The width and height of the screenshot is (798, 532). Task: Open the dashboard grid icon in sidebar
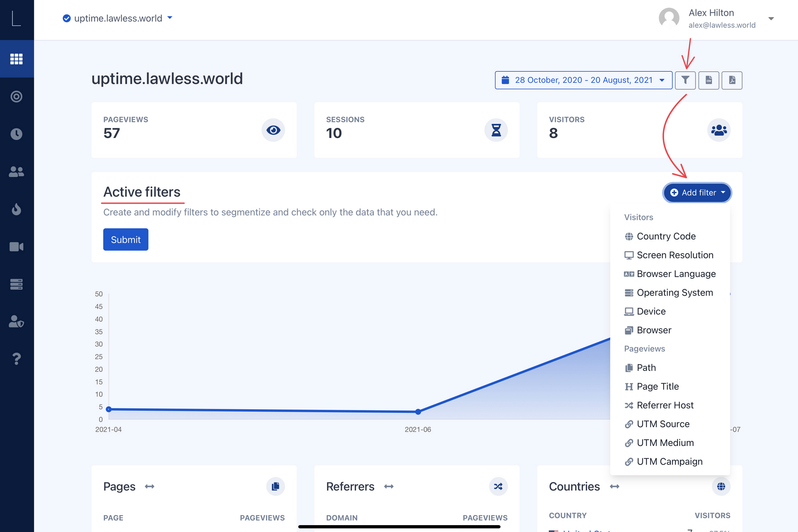(16, 59)
